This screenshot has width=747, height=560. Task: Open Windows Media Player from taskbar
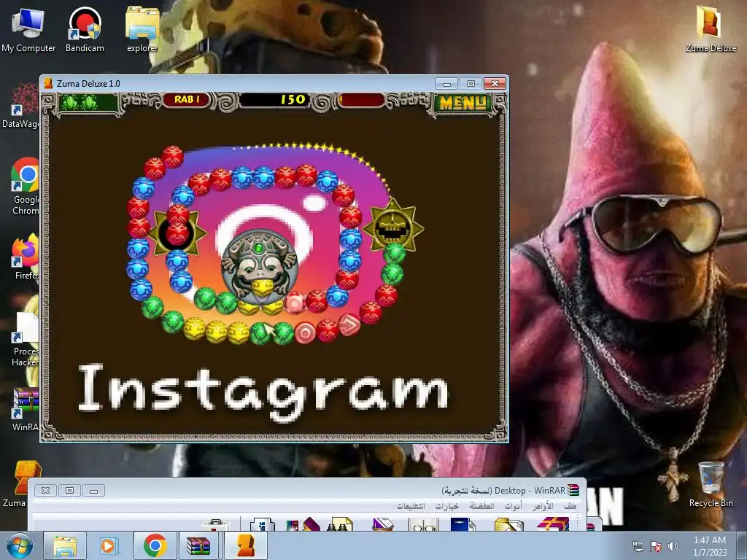click(108, 545)
